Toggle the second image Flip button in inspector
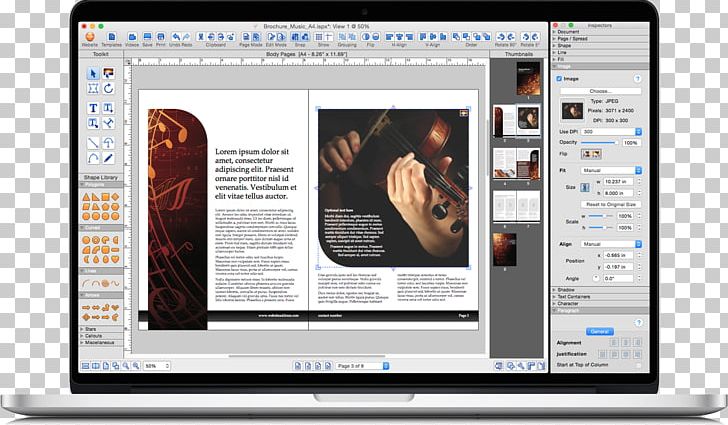Viewport: 728px width, 425px height. (x=596, y=154)
